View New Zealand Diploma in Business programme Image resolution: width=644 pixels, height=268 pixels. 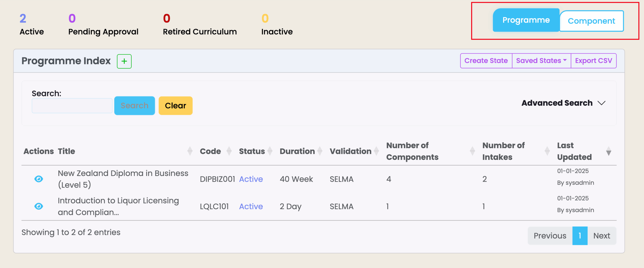(38, 179)
